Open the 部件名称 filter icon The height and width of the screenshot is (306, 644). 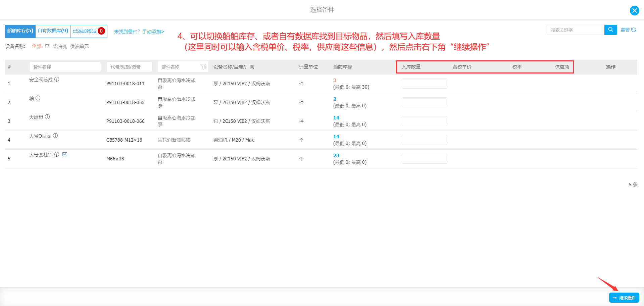pos(203,67)
